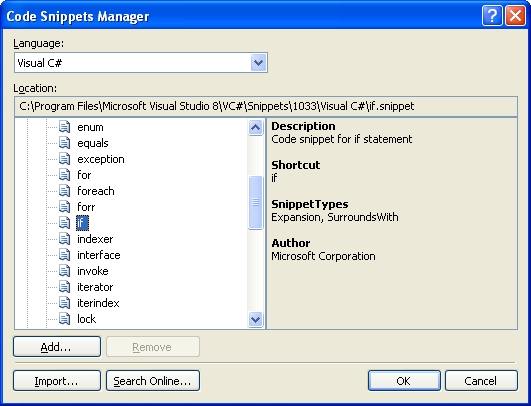Screen dimensions: 531x406
Task: Choose the invoke snippet item
Action: click(x=93, y=271)
